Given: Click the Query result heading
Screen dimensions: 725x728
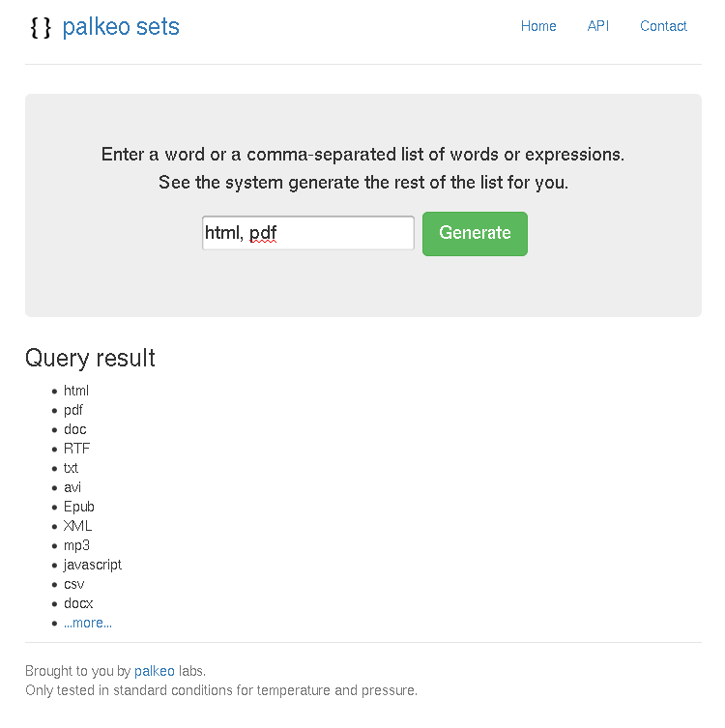Looking at the screenshot, I should coord(90,358).
